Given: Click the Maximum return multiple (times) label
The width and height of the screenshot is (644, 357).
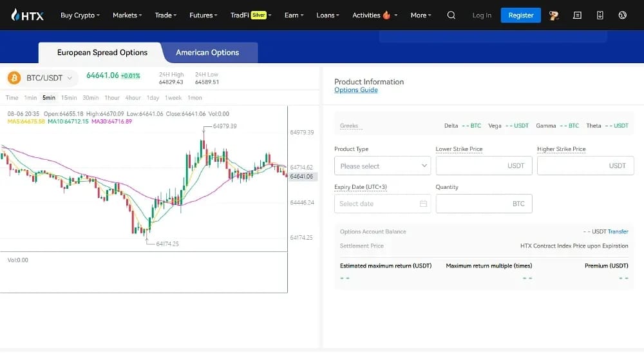Looking at the screenshot, I should [x=489, y=265].
